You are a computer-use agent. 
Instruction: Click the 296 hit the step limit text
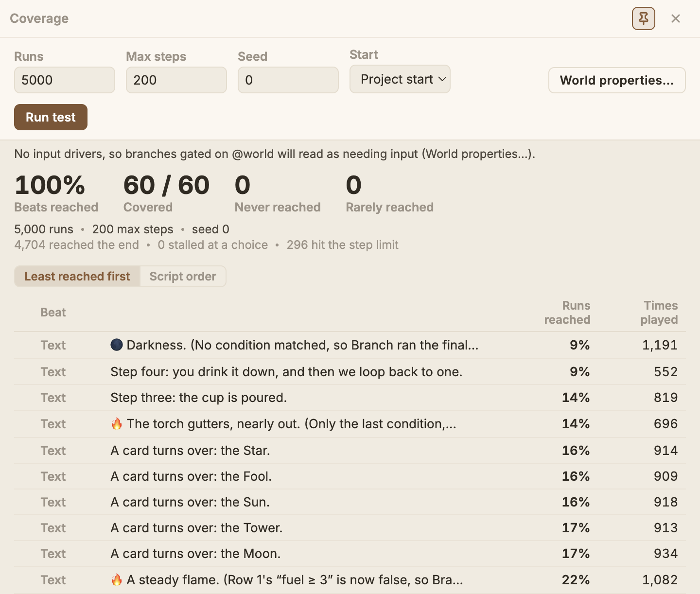coord(342,245)
